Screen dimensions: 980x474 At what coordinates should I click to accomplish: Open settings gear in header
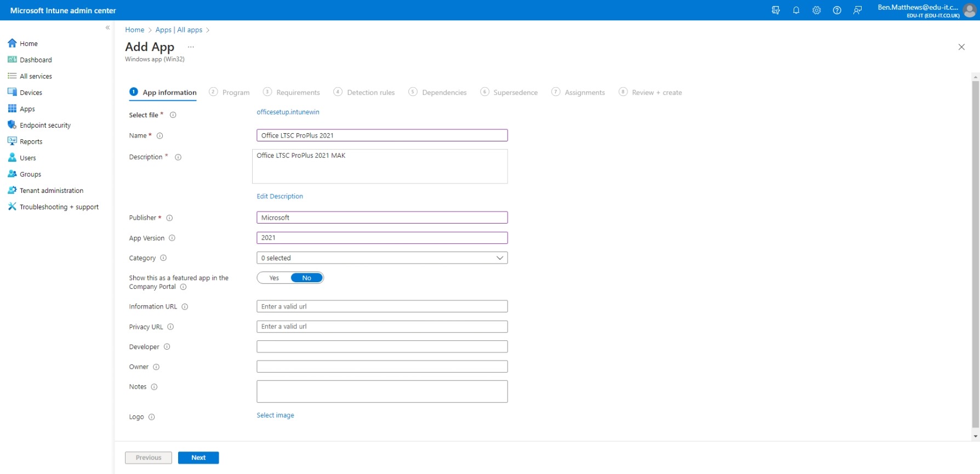click(x=817, y=10)
